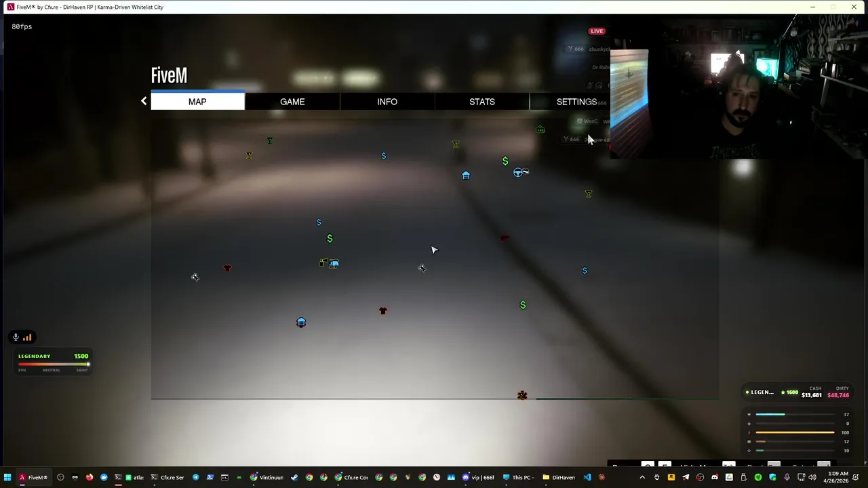Open the SETTINGS tab
This screenshot has width=868, height=488.
tap(576, 102)
